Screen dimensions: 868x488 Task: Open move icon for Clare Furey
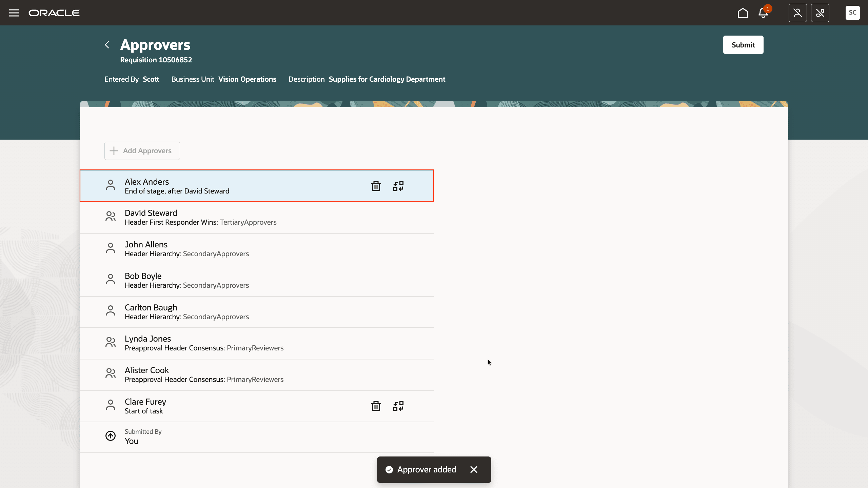(x=398, y=406)
